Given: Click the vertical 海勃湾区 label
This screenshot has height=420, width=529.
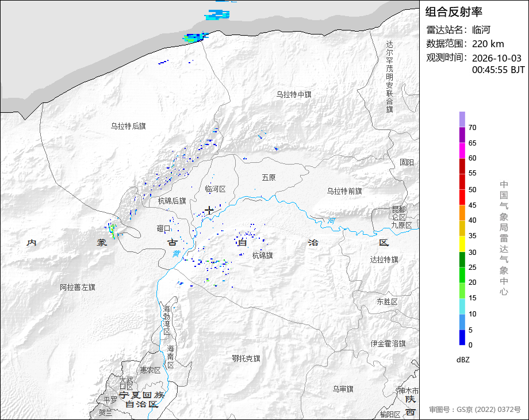Looking at the screenshot, I should [x=167, y=320].
